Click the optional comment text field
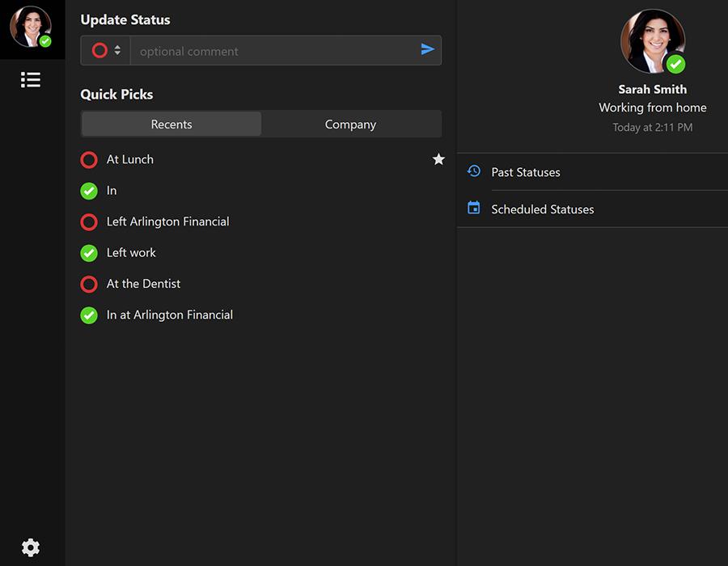 pyautogui.click(x=275, y=51)
